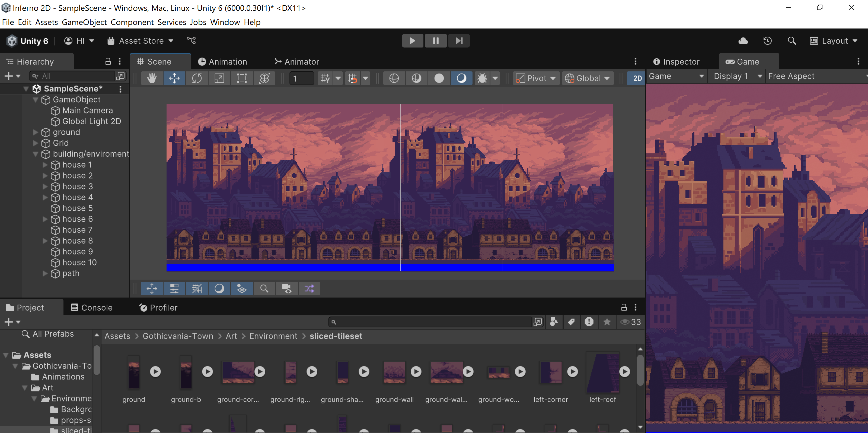868x433 pixels.
Task: Click the Scene overlay move tool icon
Action: click(152, 289)
